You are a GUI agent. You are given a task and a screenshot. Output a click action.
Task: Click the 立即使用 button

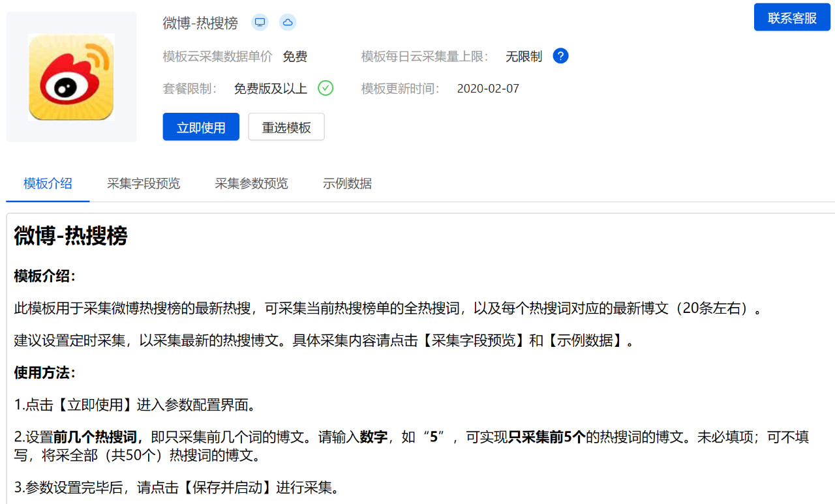(x=201, y=127)
